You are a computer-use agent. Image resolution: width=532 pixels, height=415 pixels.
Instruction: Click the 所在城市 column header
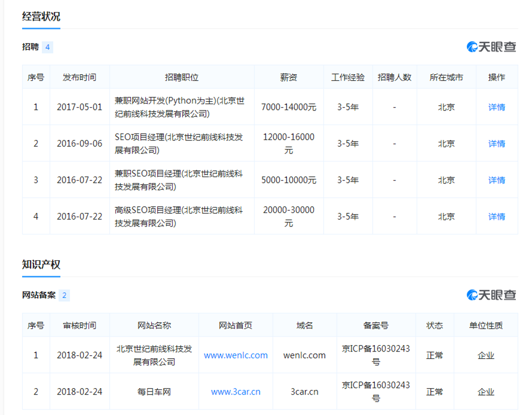446,77
